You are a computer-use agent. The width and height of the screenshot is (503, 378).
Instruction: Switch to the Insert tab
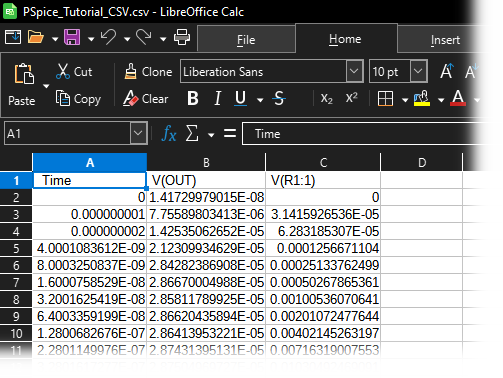point(445,40)
